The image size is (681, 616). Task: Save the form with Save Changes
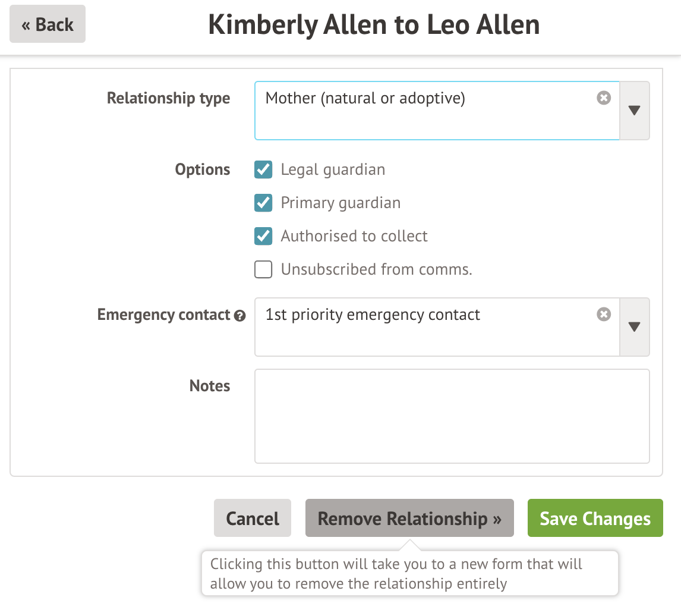click(x=595, y=518)
